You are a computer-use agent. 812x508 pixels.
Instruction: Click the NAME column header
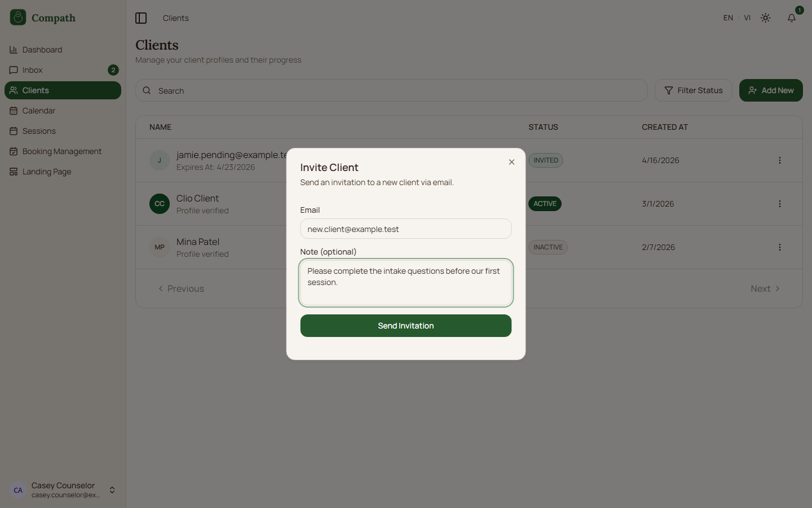[x=160, y=127]
